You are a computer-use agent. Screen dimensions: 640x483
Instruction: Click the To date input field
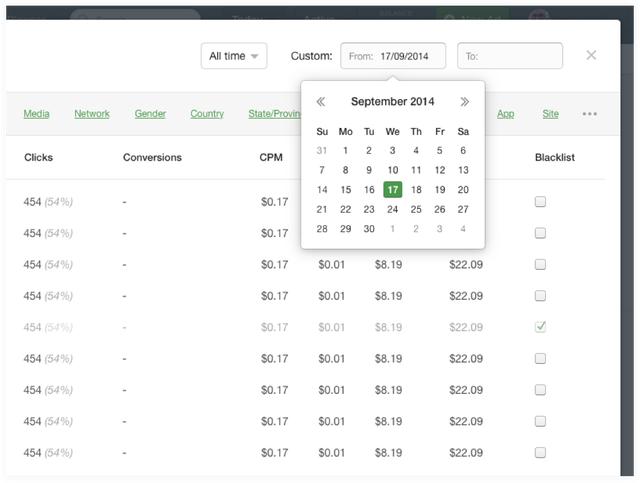click(x=510, y=56)
